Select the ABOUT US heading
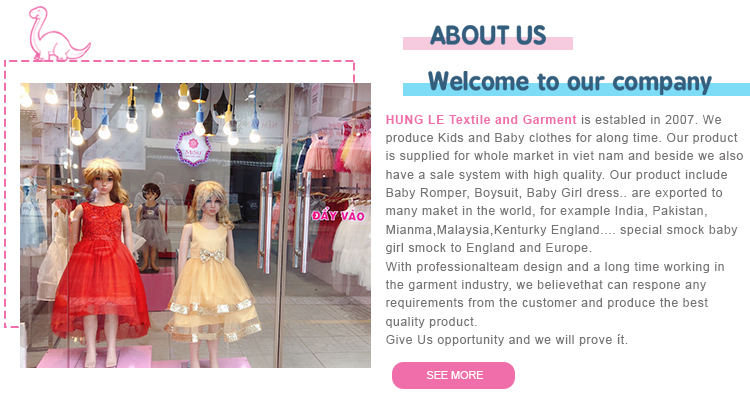The image size is (750, 400). point(488,35)
